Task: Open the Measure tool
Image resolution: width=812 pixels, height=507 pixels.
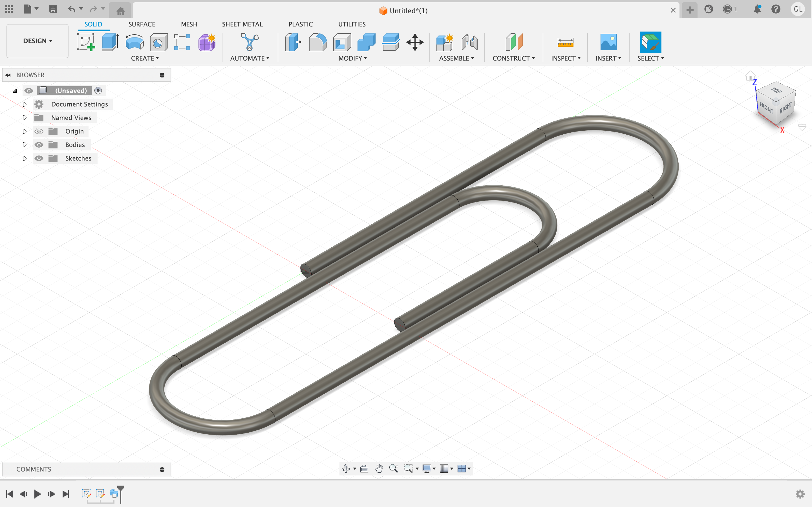Action: [565, 42]
